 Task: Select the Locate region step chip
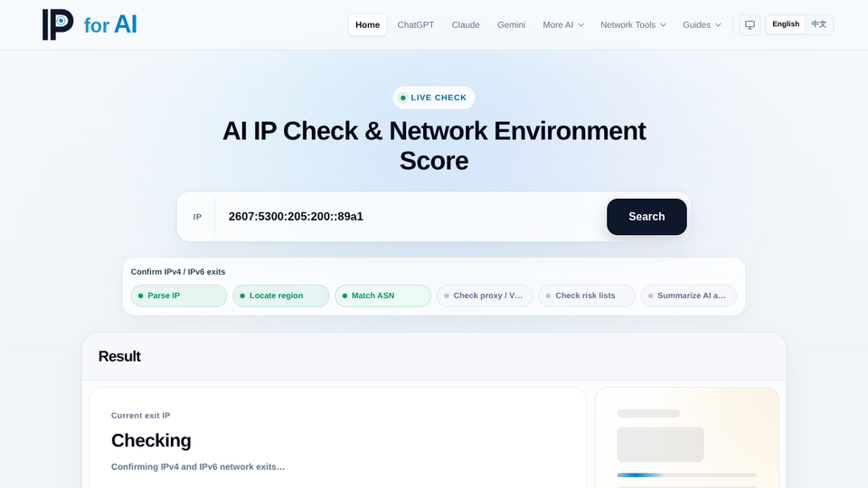[280, 296]
